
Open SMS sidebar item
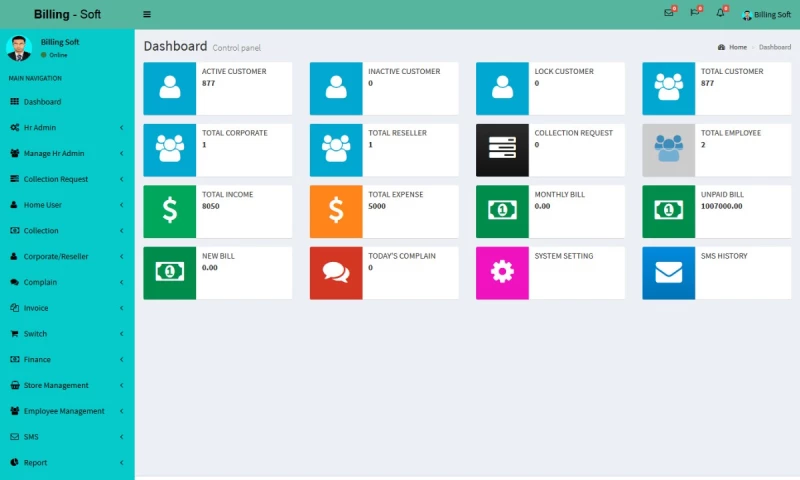(x=67, y=437)
